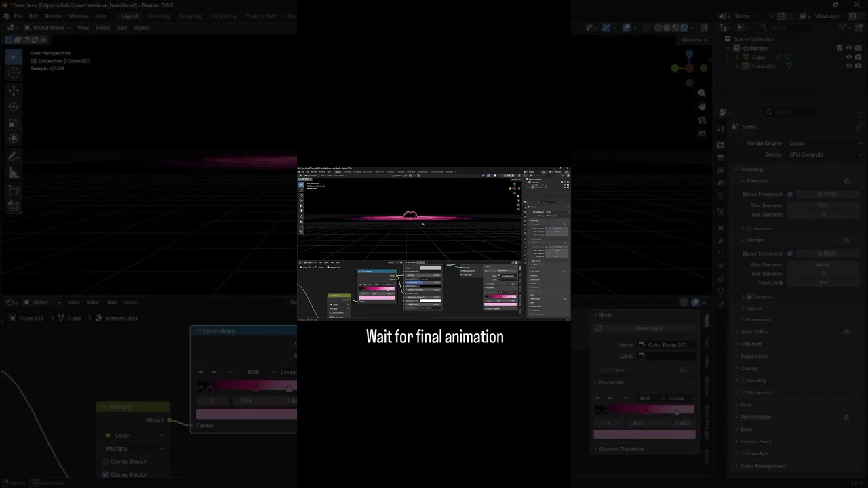Open the outliner filter funnel icon
Viewport: 868px width, 488px height.
[x=844, y=28]
